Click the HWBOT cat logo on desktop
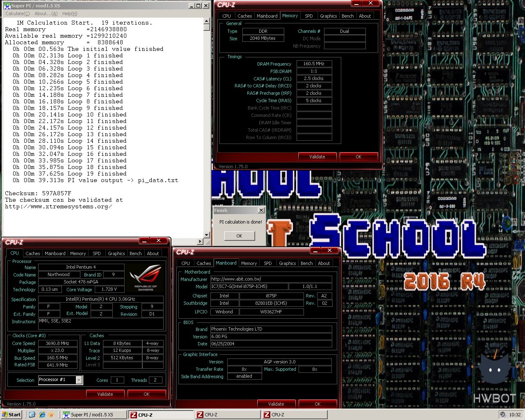The width and height of the screenshot is (525, 420). click(x=495, y=369)
